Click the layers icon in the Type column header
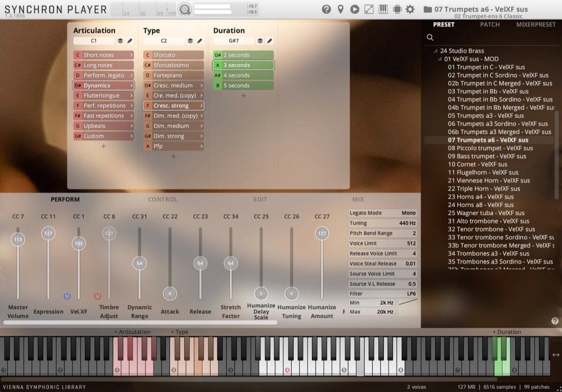Image resolution: width=562 pixels, height=392 pixels. click(190, 41)
